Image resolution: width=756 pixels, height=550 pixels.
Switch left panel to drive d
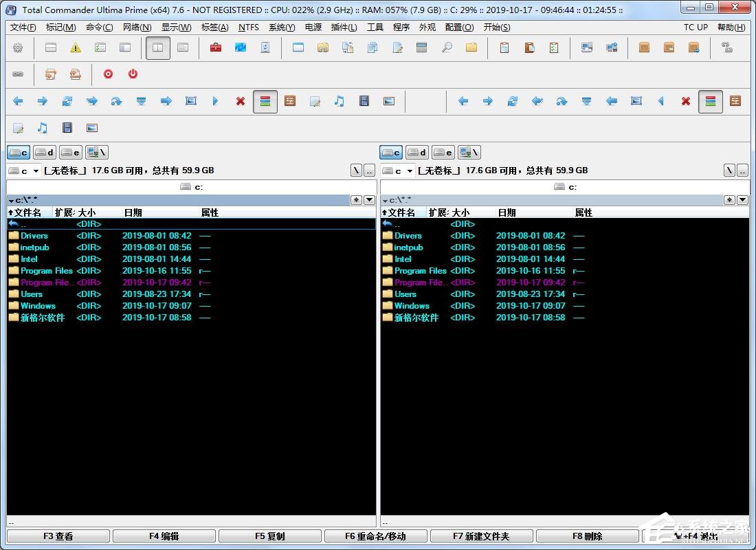pyautogui.click(x=45, y=153)
